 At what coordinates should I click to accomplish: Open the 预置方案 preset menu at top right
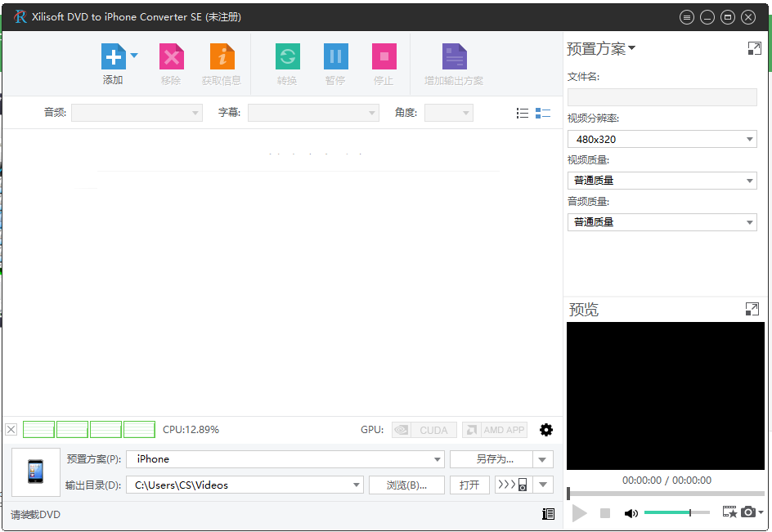pos(601,48)
